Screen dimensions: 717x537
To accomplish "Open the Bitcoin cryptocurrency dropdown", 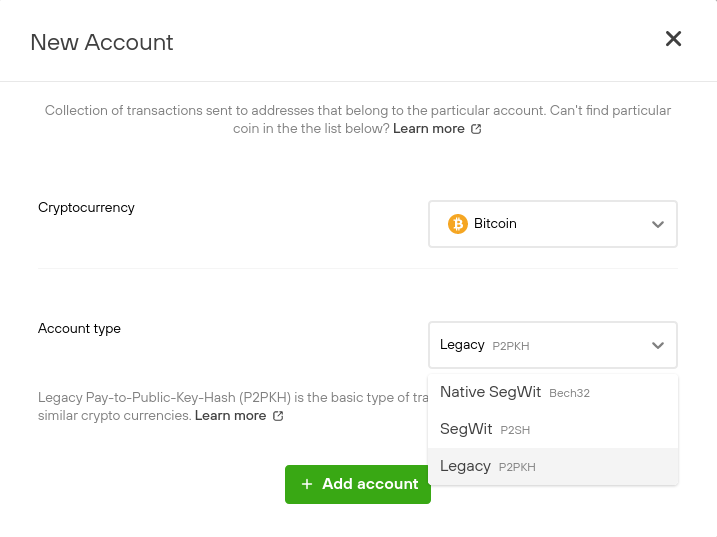I will [x=552, y=224].
